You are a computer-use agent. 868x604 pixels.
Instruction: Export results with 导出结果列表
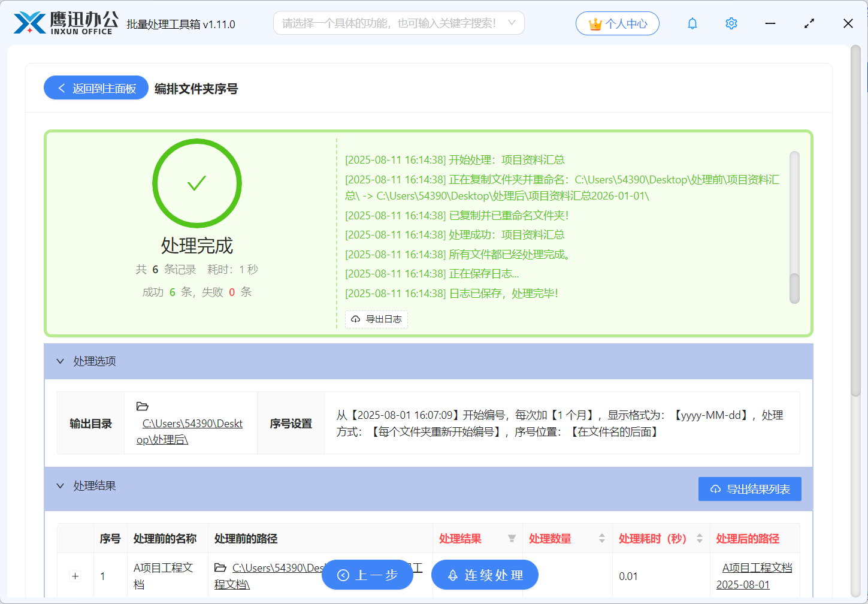[x=750, y=489]
